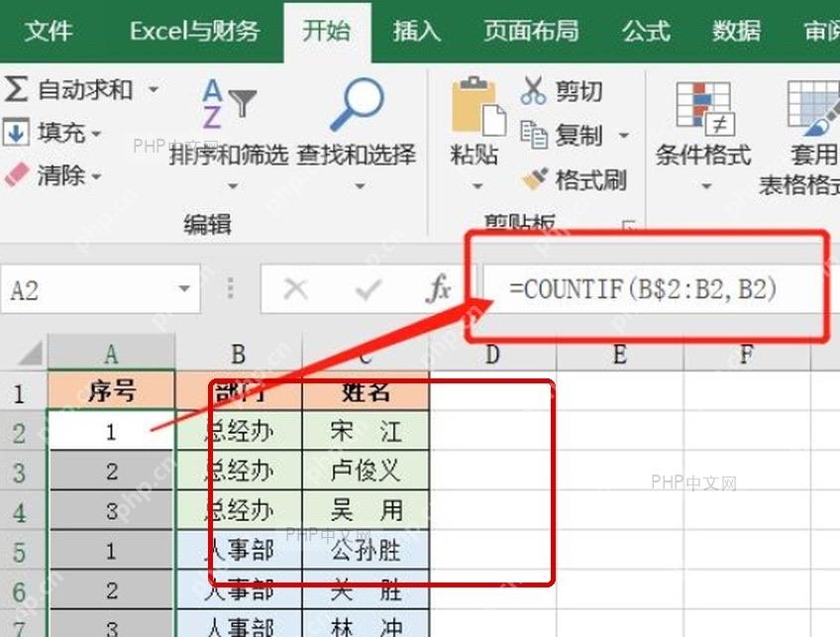Open the Name Box dropdown arrow
Image resolution: width=840 pixels, height=637 pixels.
(184, 288)
